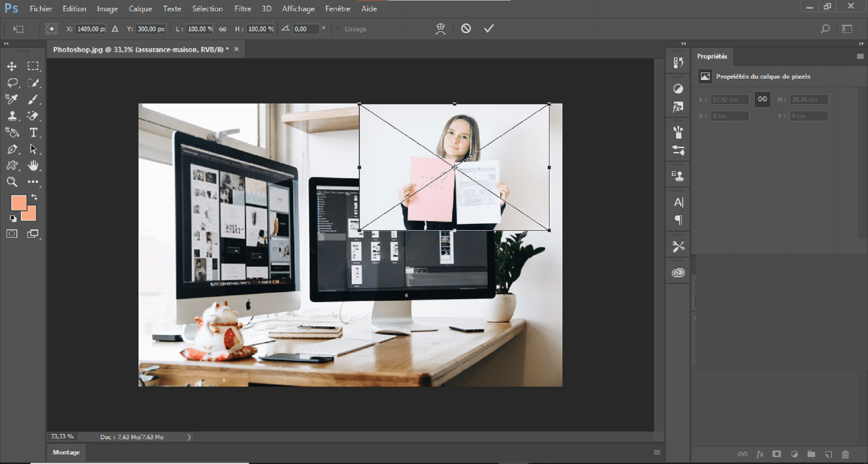Select the Eraser tool
Screen dimensions: 868x464
point(33,116)
